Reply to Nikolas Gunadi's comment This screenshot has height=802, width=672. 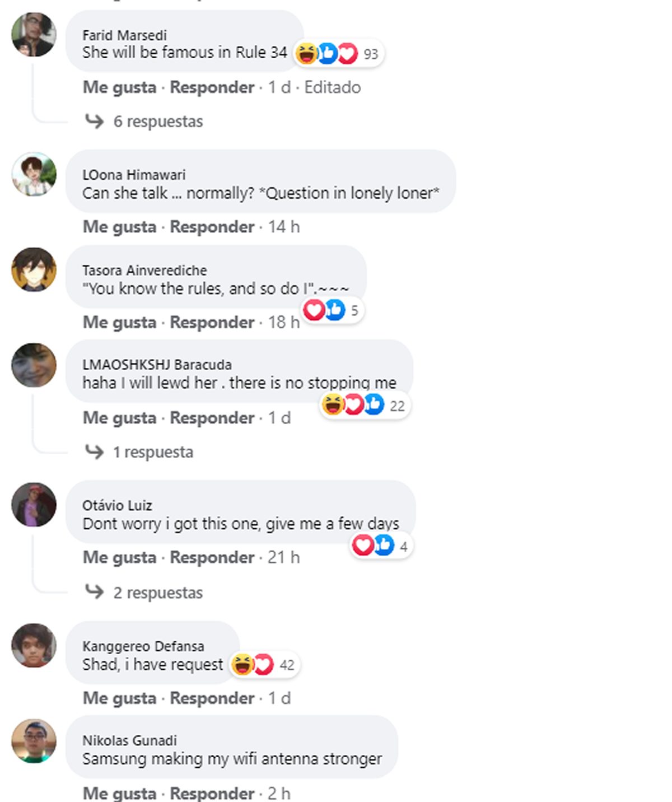(212, 793)
